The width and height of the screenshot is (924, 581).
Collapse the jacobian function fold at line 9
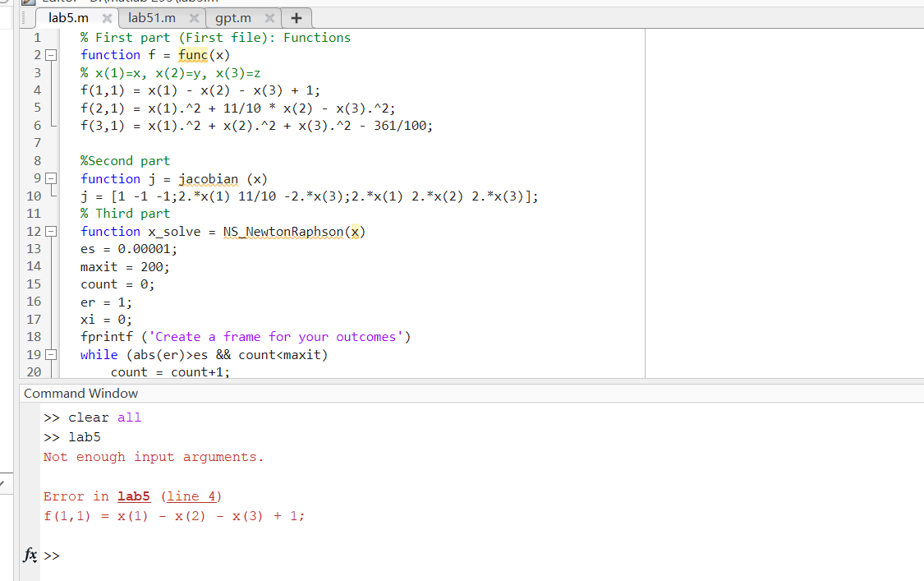click(50, 178)
